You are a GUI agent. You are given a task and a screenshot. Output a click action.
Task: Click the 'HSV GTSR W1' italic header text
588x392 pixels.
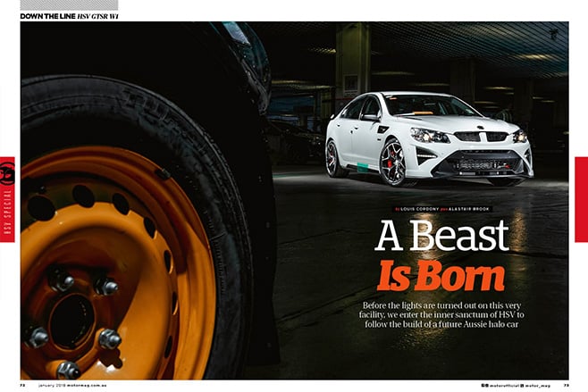97,16
